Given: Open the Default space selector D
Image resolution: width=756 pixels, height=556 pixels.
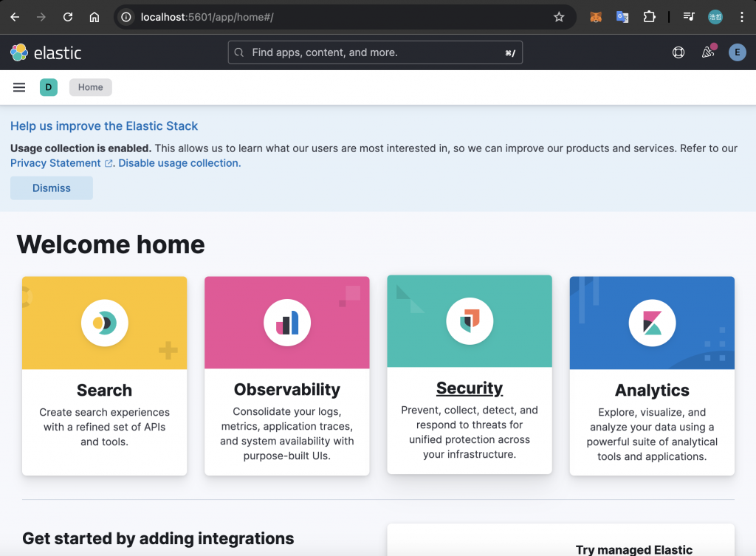Looking at the screenshot, I should click(x=49, y=87).
